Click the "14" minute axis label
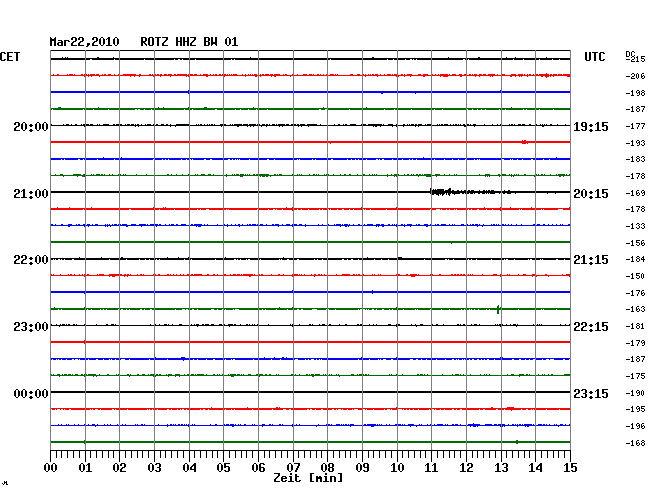The image size is (650, 494). coord(535,468)
